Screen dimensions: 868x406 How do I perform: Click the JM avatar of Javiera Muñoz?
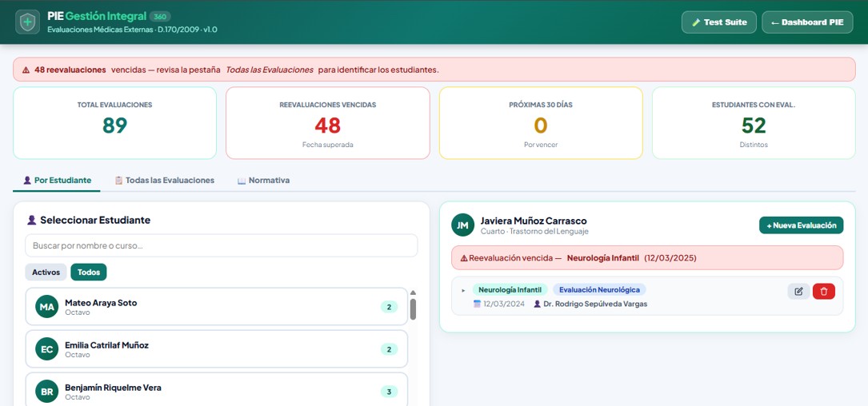click(462, 225)
